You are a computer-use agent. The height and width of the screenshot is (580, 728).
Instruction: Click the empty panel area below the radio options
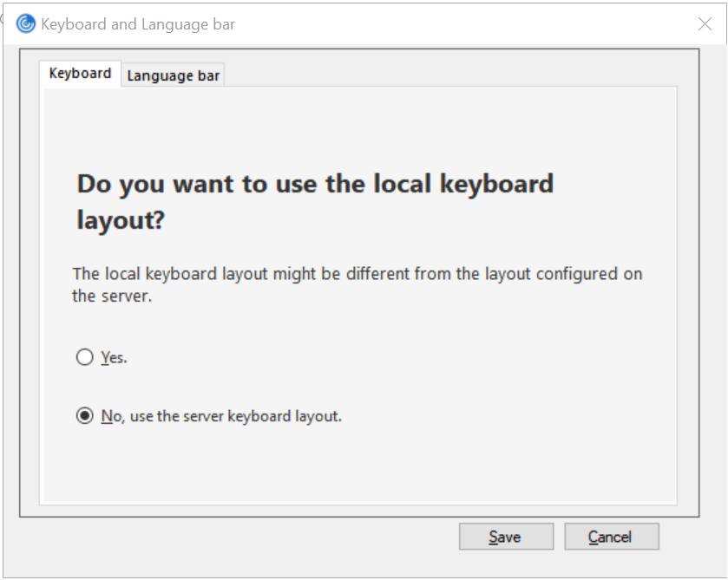(x=357, y=464)
